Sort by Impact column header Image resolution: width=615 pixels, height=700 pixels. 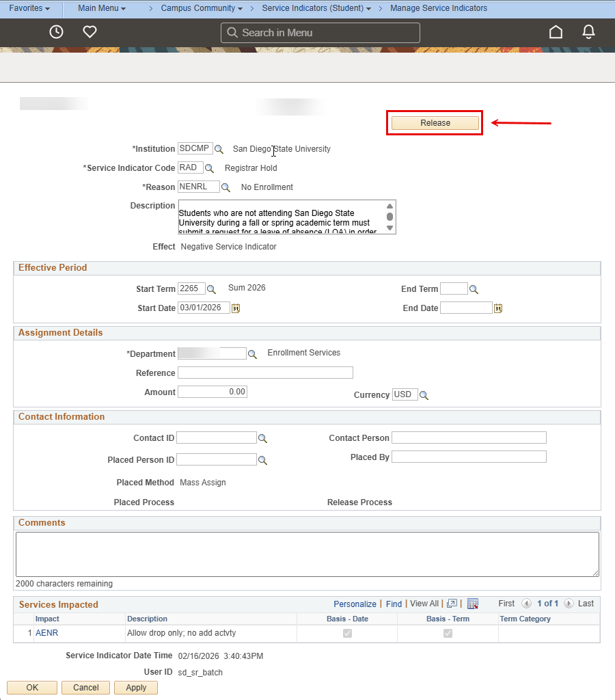(47, 619)
